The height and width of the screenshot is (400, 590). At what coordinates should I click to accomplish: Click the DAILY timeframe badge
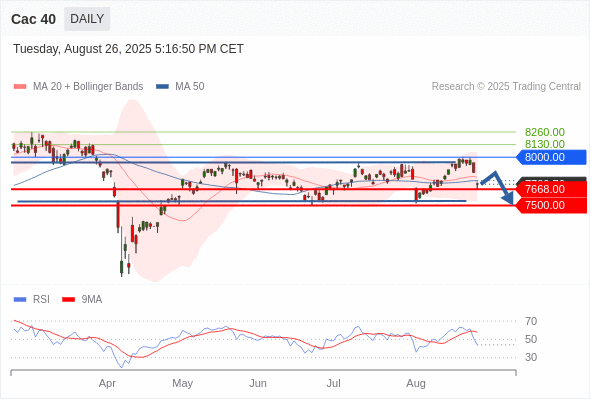tap(87, 19)
